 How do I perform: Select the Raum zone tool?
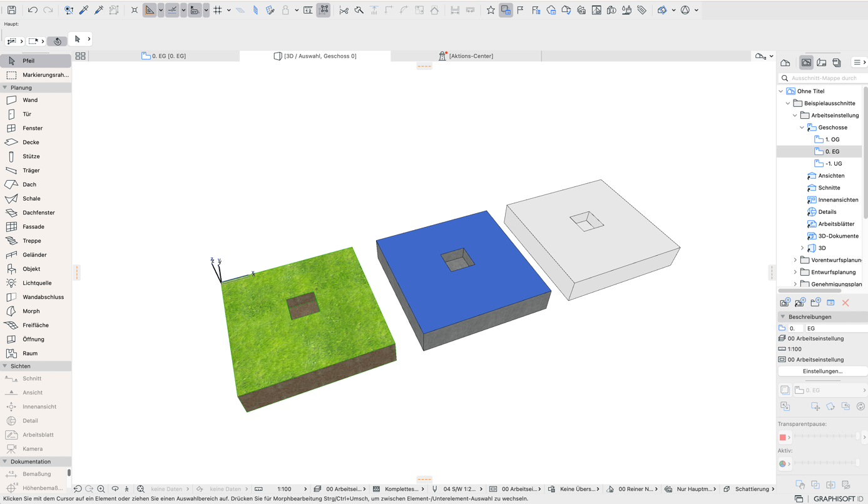click(36, 353)
